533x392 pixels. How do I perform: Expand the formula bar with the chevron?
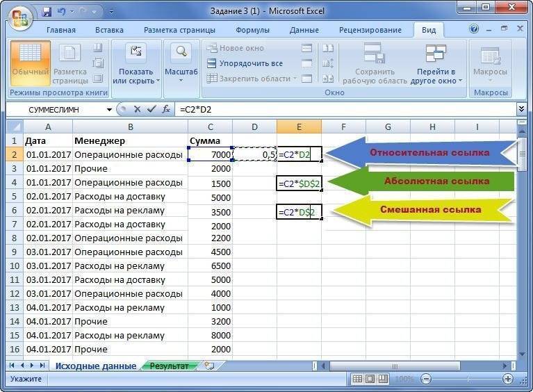521,110
